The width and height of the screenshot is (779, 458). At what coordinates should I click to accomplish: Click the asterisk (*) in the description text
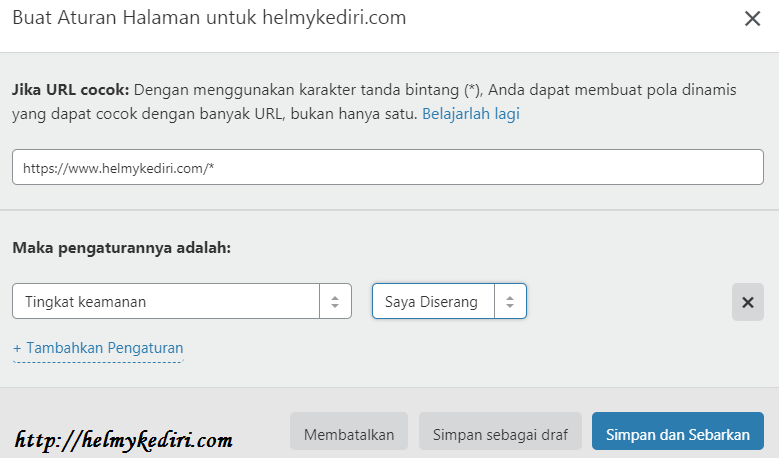pyautogui.click(x=472, y=89)
